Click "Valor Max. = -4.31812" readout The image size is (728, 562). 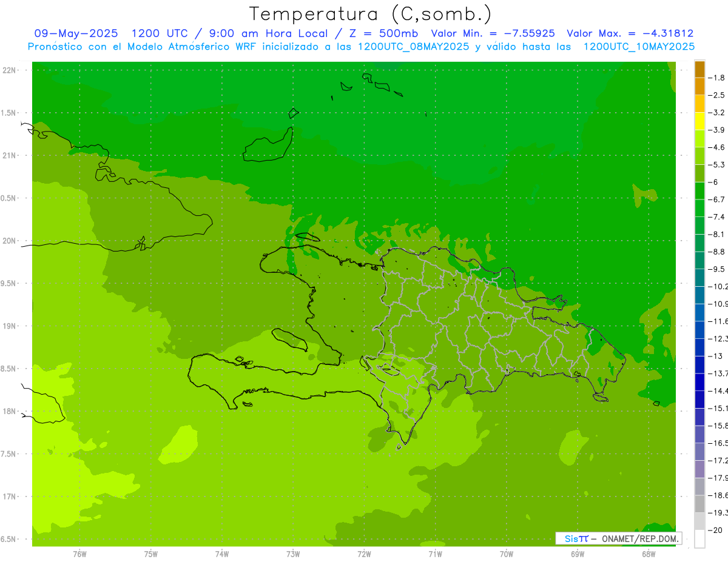click(630, 33)
